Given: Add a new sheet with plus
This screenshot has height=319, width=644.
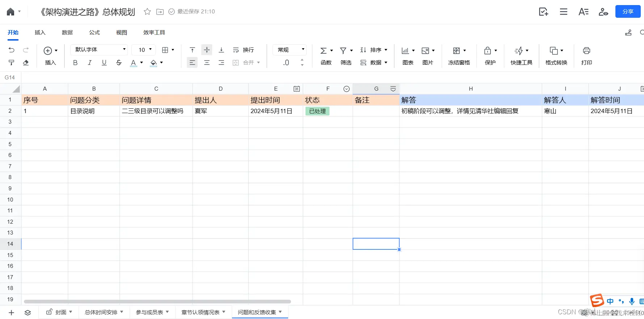Looking at the screenshot, I should click(11, 312).
